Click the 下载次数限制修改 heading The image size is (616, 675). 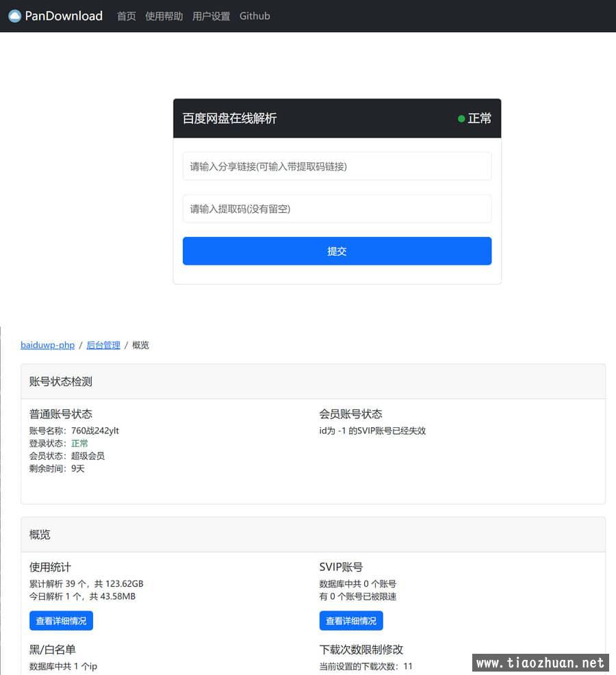click(361, 650)
